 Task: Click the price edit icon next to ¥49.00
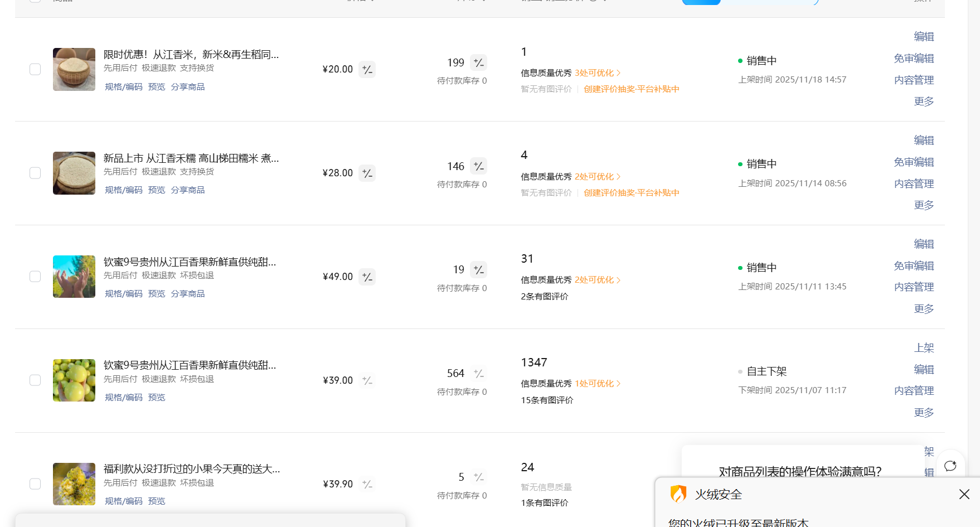tap(367, 277)
